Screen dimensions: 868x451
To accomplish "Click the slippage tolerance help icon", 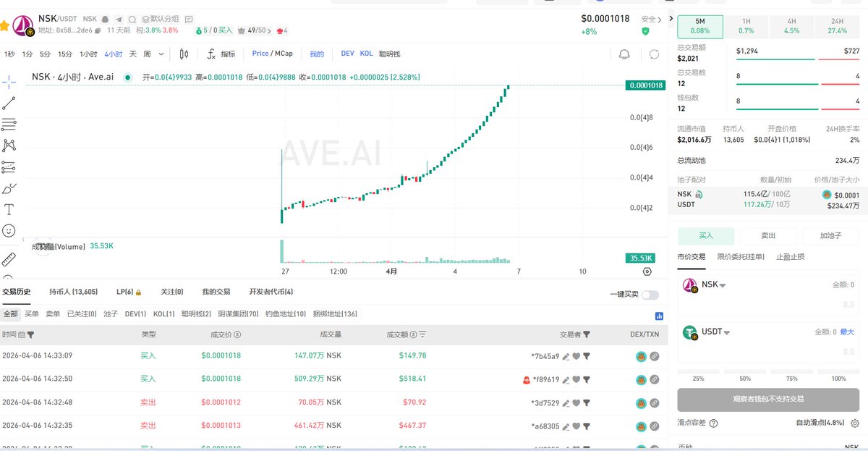I will (x=713, y=423).
